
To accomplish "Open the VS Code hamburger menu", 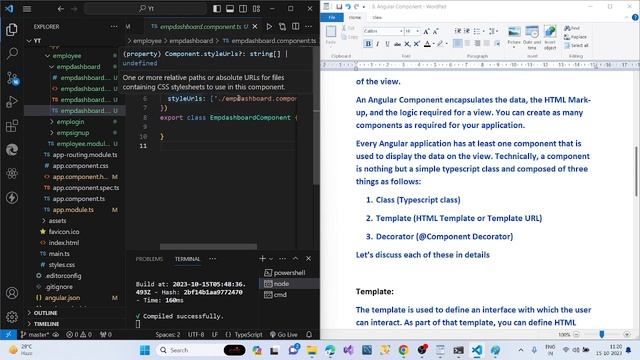I will pos(27,9).
